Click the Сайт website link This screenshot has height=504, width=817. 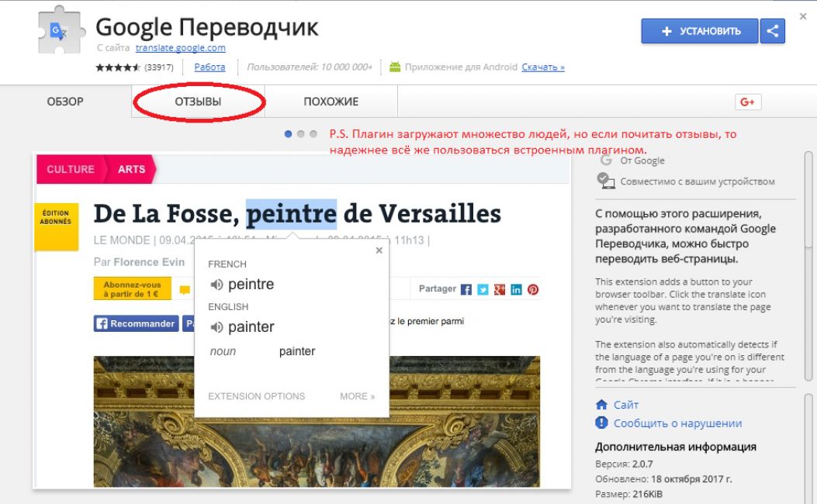626,405
